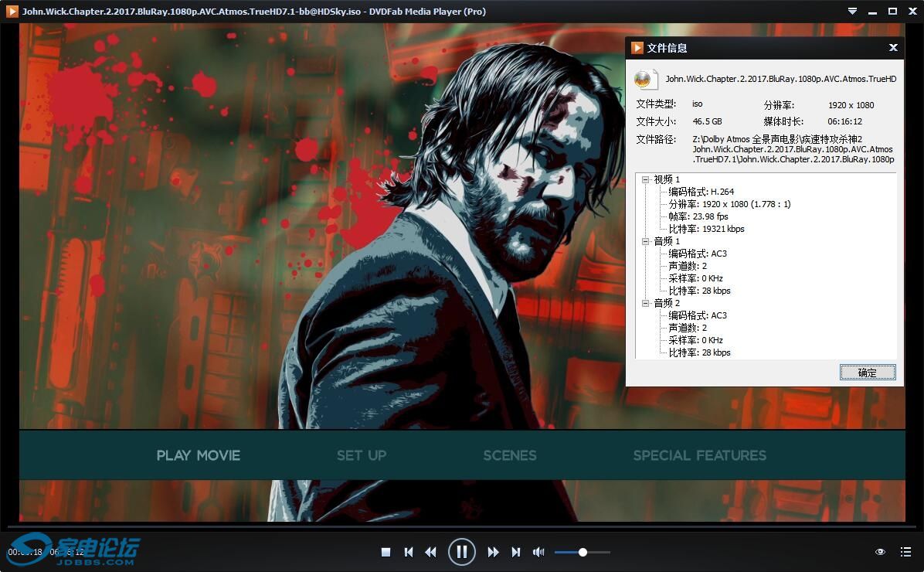Select 音频 2 编码格式: AC3 row
Screen dimensions: 924x572
[697, 315]
